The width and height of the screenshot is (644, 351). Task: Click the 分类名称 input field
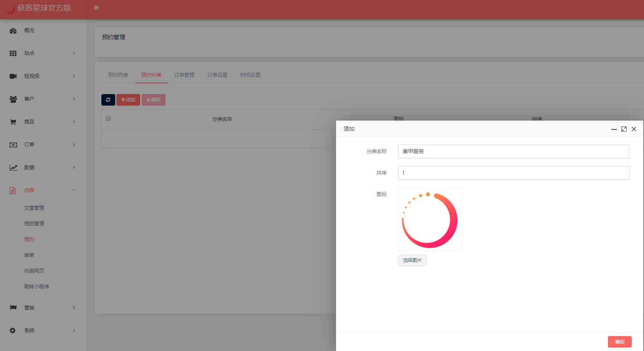[x=513, y=151]
